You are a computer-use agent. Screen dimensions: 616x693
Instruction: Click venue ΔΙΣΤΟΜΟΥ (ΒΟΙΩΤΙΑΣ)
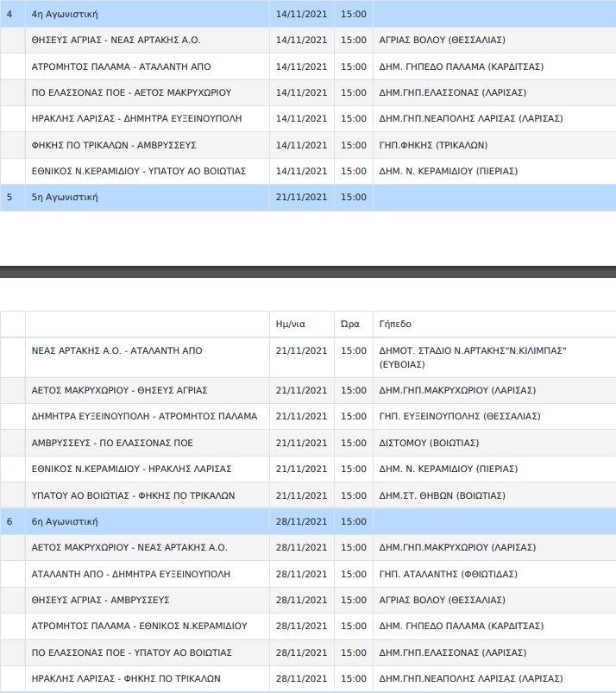pyautogui.click(x=429, y=443)
